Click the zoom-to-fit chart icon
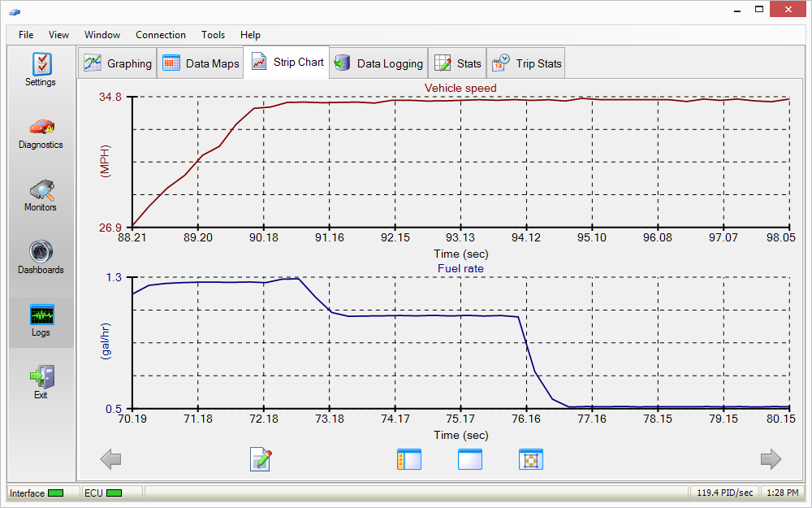 pyautogui.click(x=531, y=459)
